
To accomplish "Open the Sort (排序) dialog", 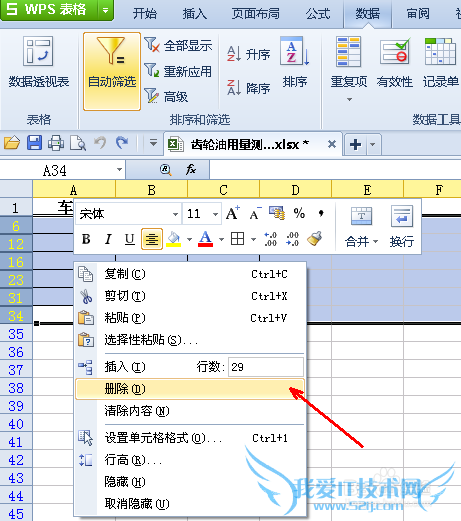I will click(x=295, y=62).
